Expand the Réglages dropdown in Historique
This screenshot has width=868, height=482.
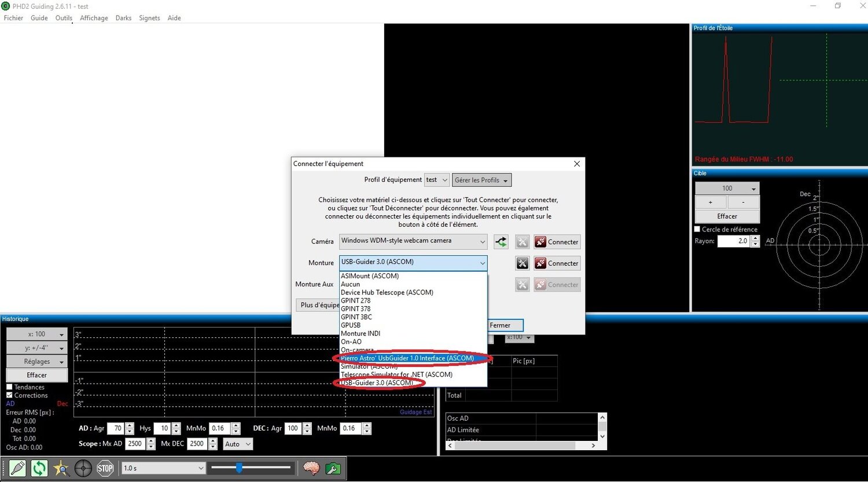tap(37, 362)
